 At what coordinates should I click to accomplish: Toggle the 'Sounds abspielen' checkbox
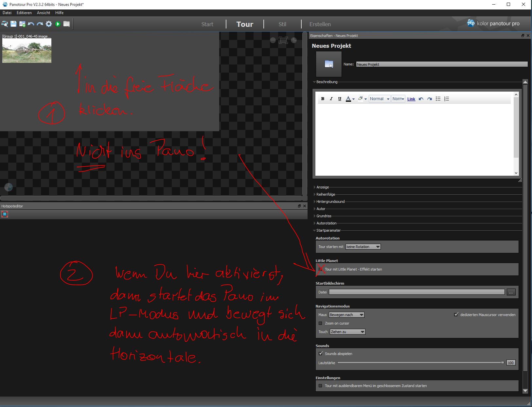pos(321,354)
